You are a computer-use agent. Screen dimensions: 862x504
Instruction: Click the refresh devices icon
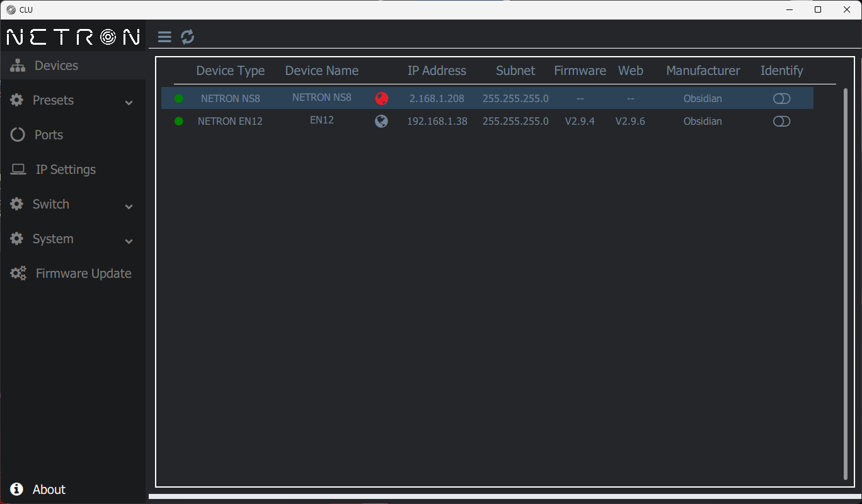pos(188,37)
